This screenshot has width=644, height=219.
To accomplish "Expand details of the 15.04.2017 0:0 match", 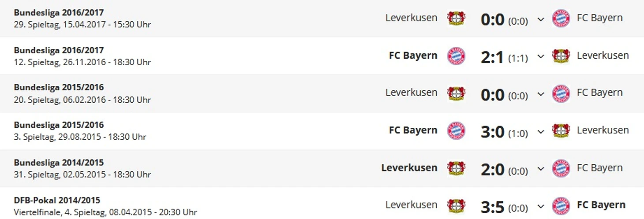I will click(541, 19).
